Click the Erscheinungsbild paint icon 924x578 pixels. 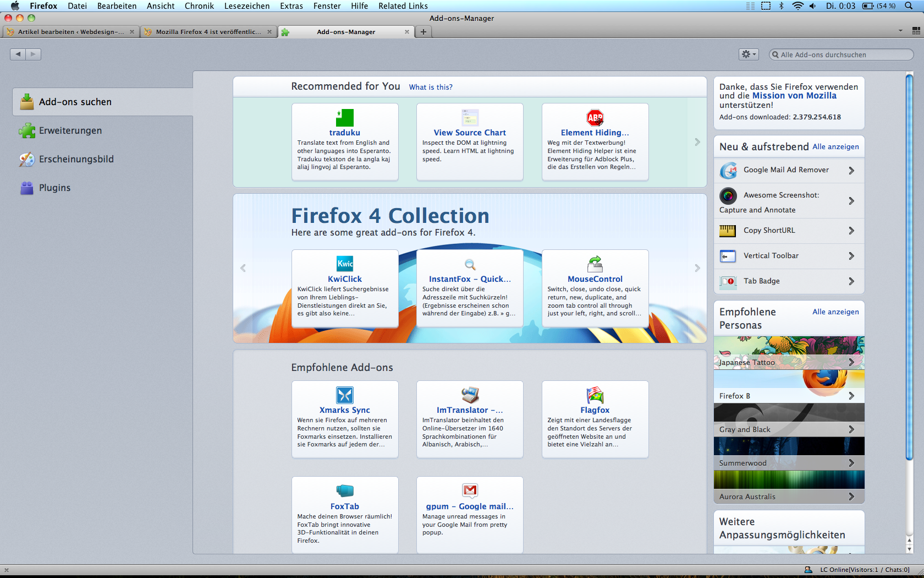pyautogui.click(x=27, y=159)
